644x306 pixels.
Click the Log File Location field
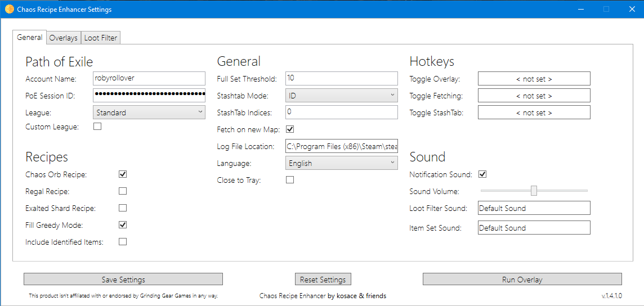(x=342, y=146)
